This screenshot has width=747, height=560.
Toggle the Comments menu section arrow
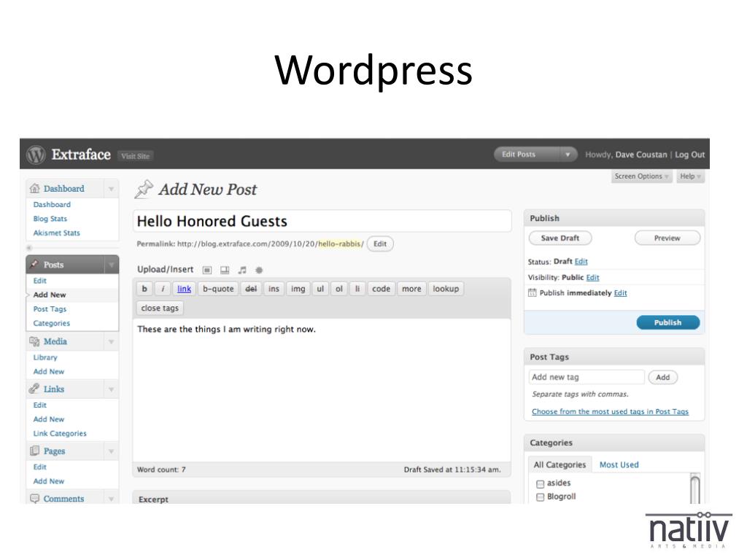(x=111, y=499)
